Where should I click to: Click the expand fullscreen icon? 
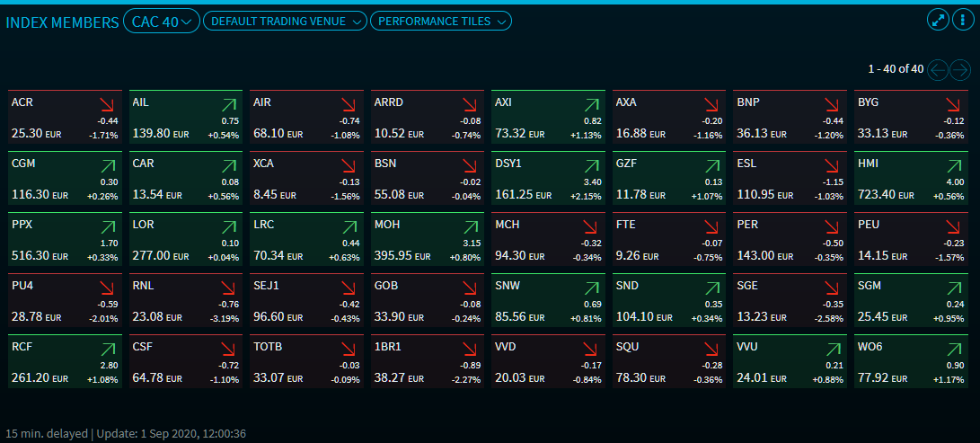point(939,21)
